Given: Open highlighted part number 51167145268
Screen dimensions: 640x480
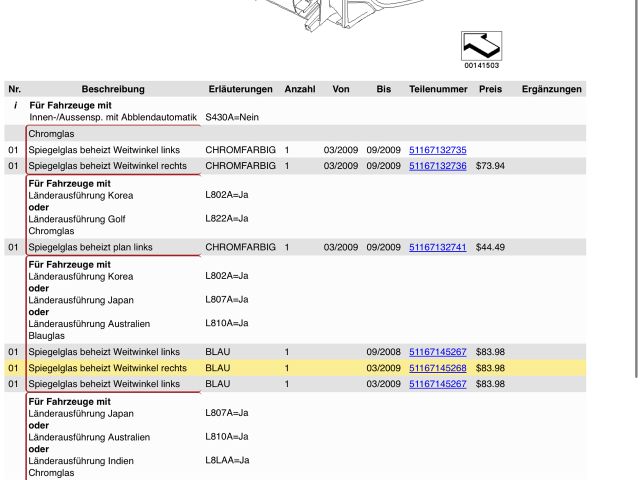Looking at the screenshot, I should pos(437,368).
